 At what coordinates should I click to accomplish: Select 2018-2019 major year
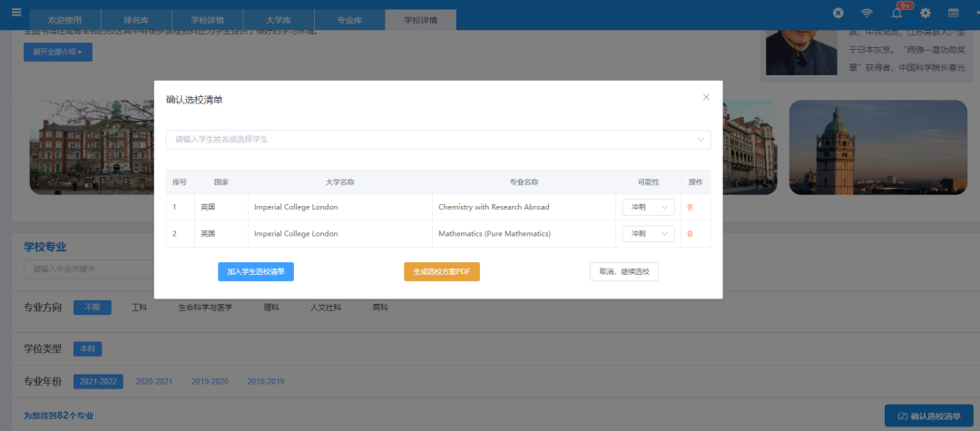click(266, 382)
